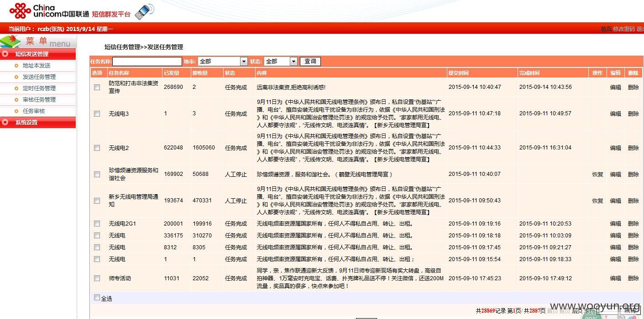Click the circle icon on 系统设置 header
Viewport: 644px width, 319px height.
point(5,122)
